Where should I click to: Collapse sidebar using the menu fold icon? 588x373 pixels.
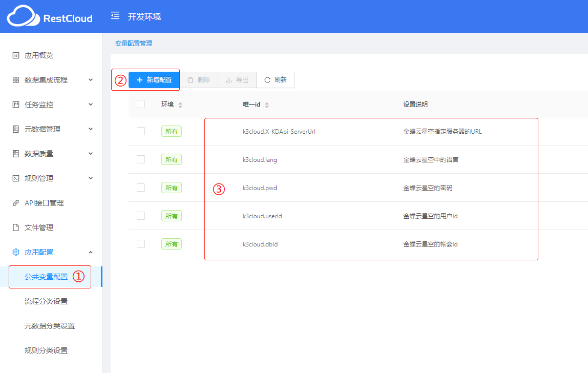pos(115,16)
